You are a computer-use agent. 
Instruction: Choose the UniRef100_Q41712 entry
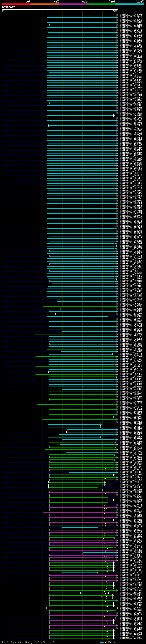131,35
